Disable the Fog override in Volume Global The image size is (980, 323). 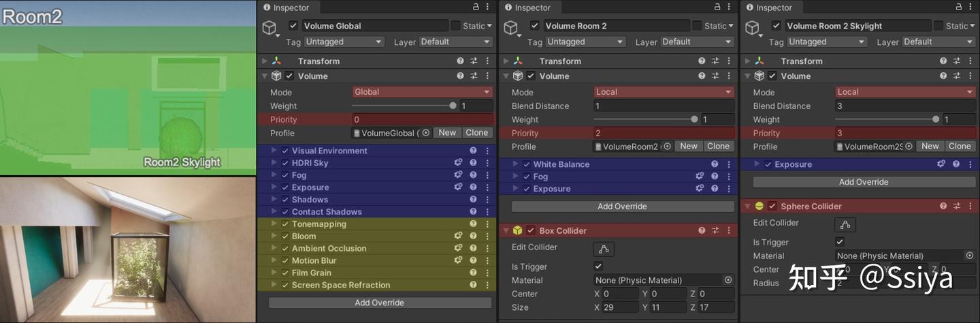285,175
